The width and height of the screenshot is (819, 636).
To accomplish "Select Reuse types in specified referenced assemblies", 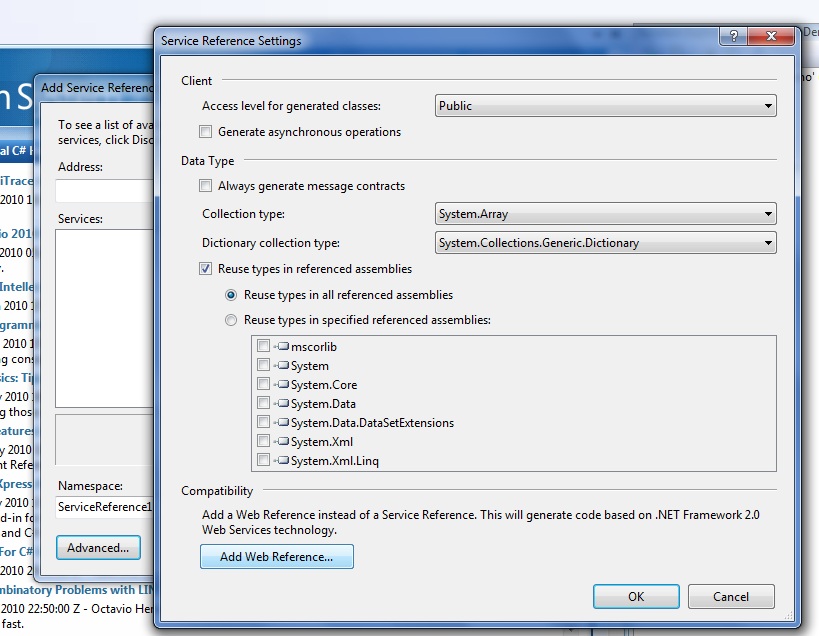I will (x=232, y=320).
